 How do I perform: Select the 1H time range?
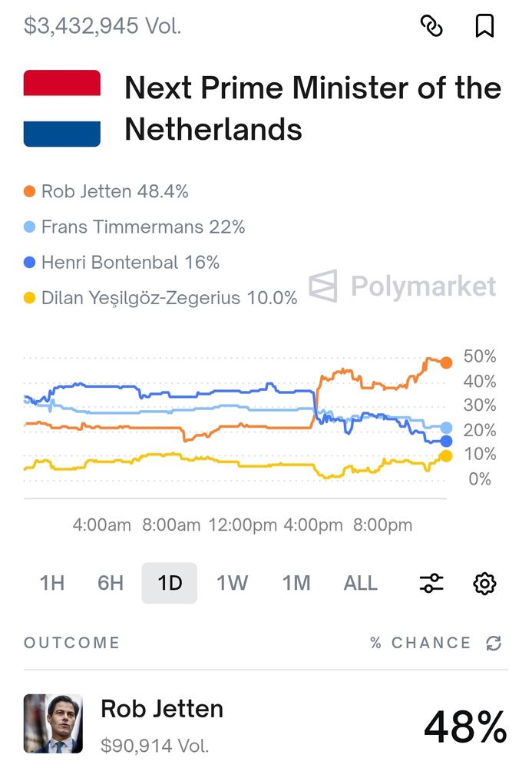[x=52, y=584]
